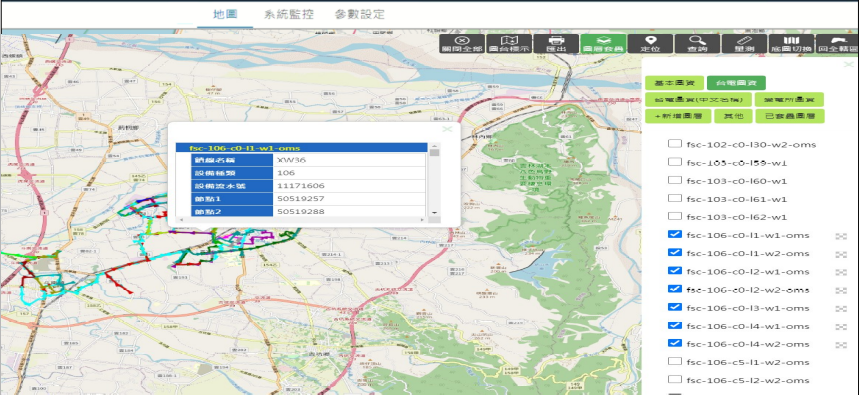Click the 關閉全部 close-all toolbar icon

point(462,43)
